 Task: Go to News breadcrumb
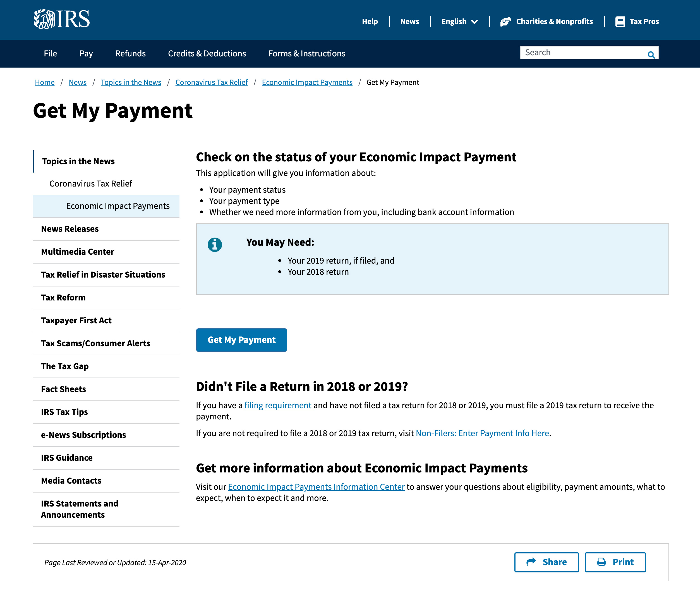pos(78,82)
